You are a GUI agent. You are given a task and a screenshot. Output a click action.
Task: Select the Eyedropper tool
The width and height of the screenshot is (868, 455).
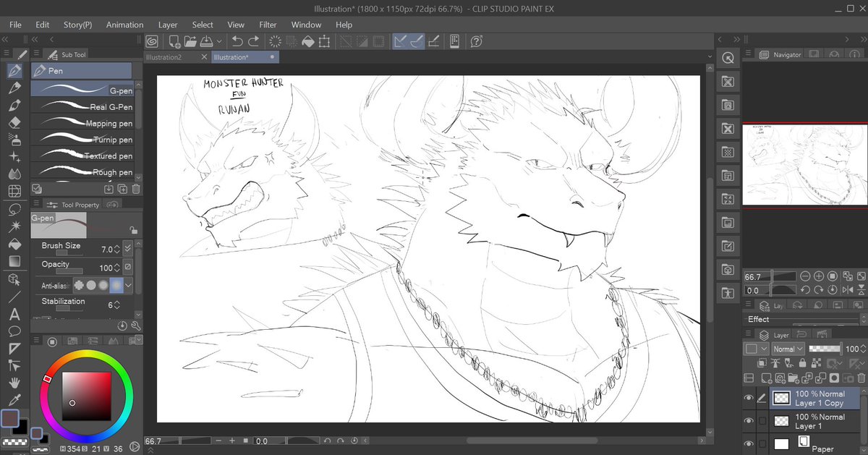pyautogui.click(x=14, y=400)
